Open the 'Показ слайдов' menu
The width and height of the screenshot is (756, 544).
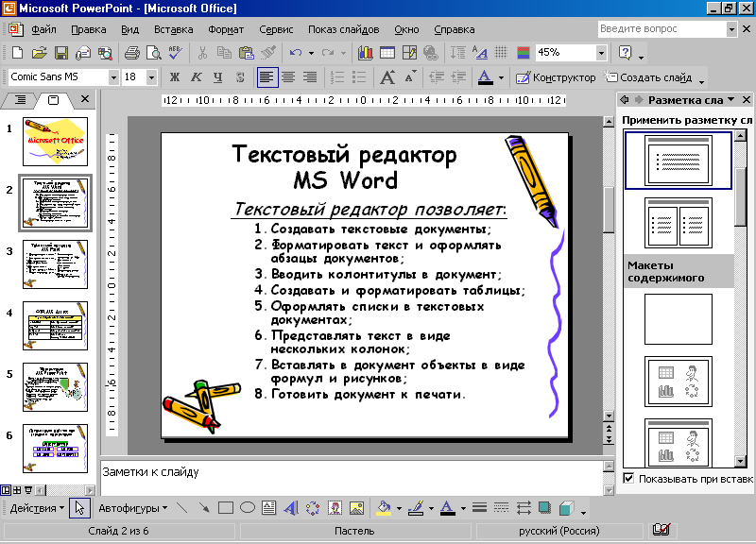point(344,29)
